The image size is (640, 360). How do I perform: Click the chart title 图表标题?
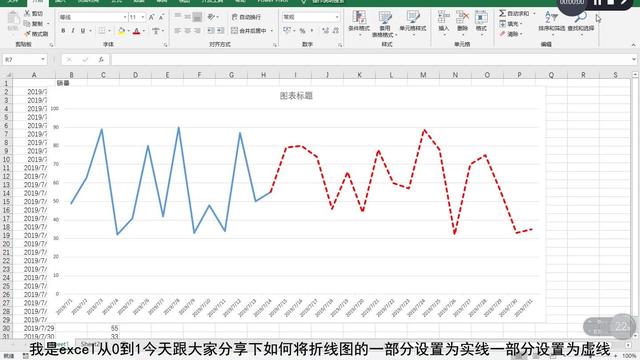pyautogui.click(x=296, y=96)
